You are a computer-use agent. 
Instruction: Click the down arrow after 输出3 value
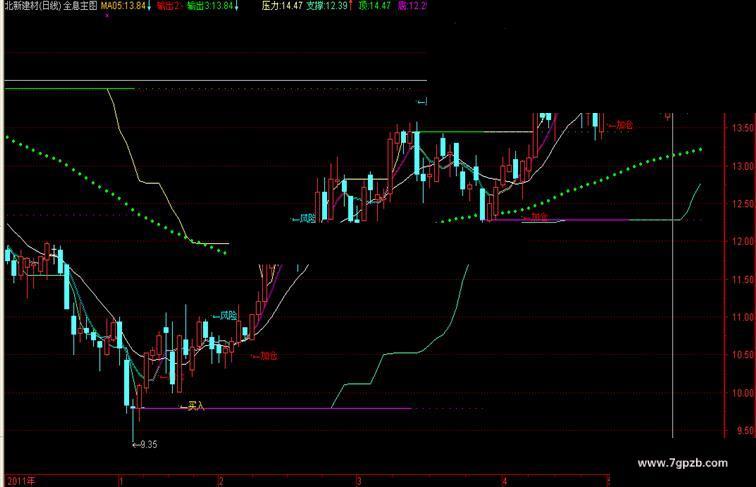coord(236,6)
